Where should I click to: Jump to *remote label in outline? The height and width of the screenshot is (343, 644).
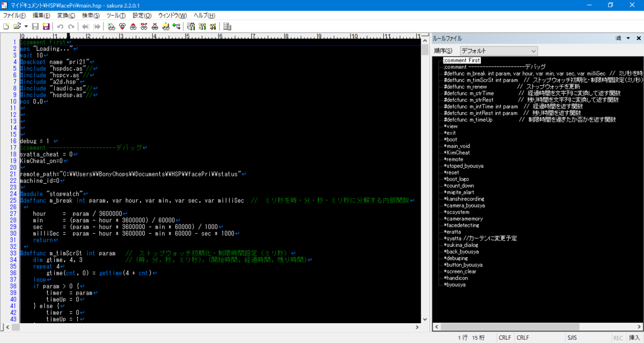click(453, 159)
